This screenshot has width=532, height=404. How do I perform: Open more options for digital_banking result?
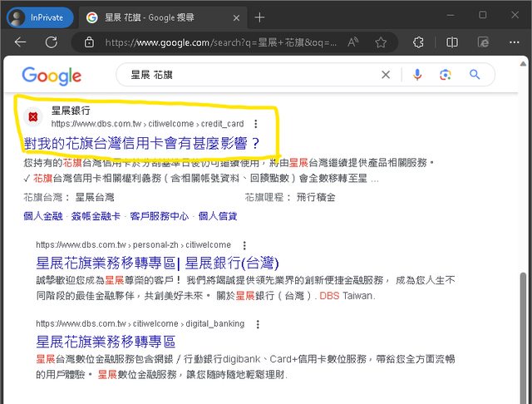click(257, 323)
